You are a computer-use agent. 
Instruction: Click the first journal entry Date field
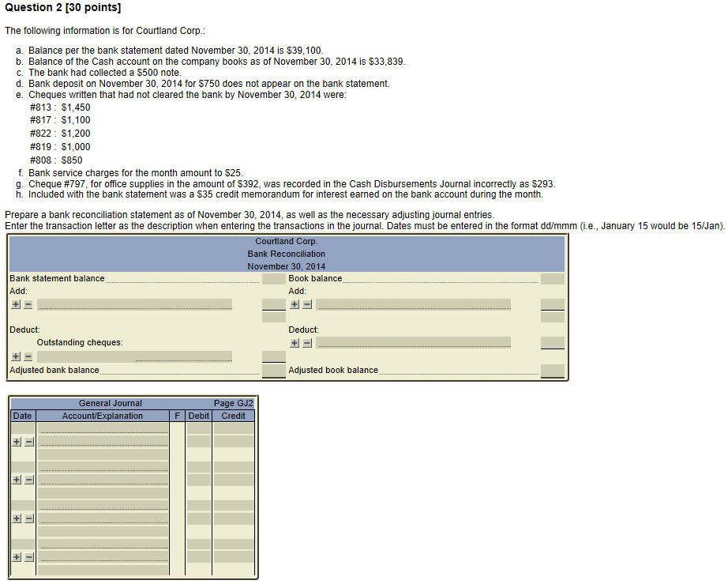click(x=23, y=428)
